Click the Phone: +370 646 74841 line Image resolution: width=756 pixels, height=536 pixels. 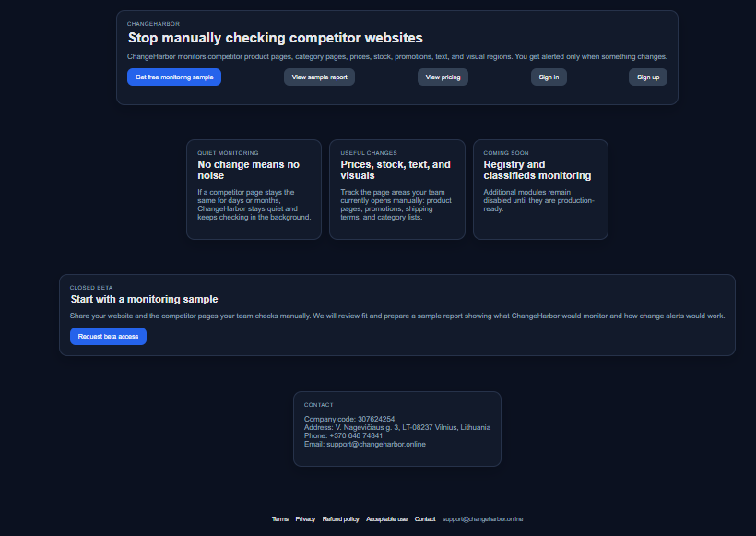[x=343, y=435]
